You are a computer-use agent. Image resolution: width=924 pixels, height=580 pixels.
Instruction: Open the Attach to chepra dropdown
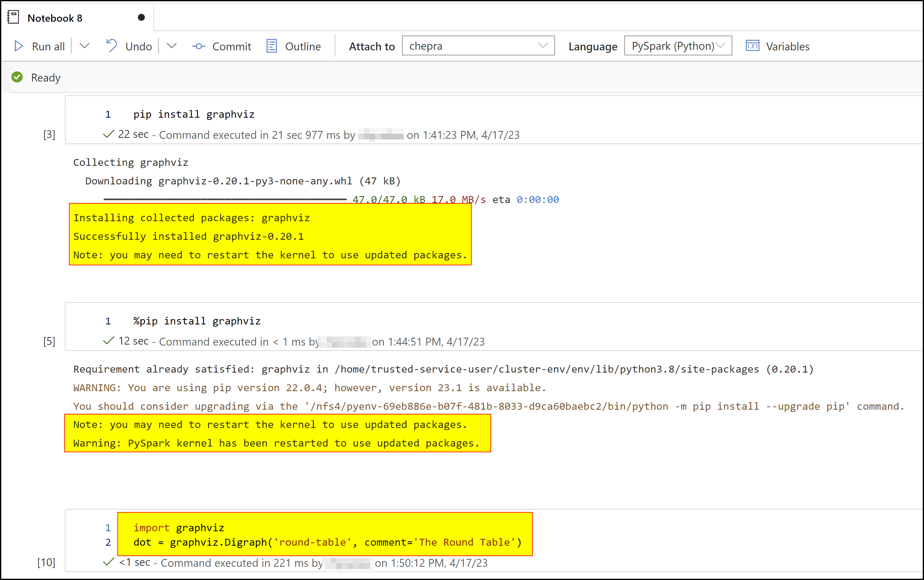pos(478,46)
